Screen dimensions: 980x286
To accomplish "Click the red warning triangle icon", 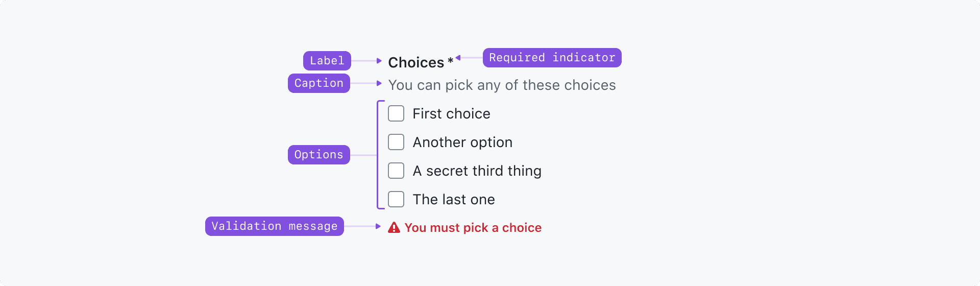I will tap(394, 228).
